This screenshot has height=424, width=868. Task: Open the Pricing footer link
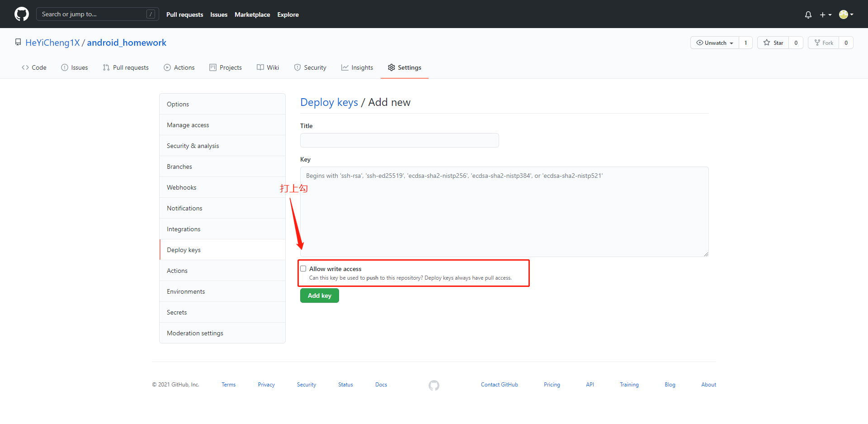[x=552, y=385]
